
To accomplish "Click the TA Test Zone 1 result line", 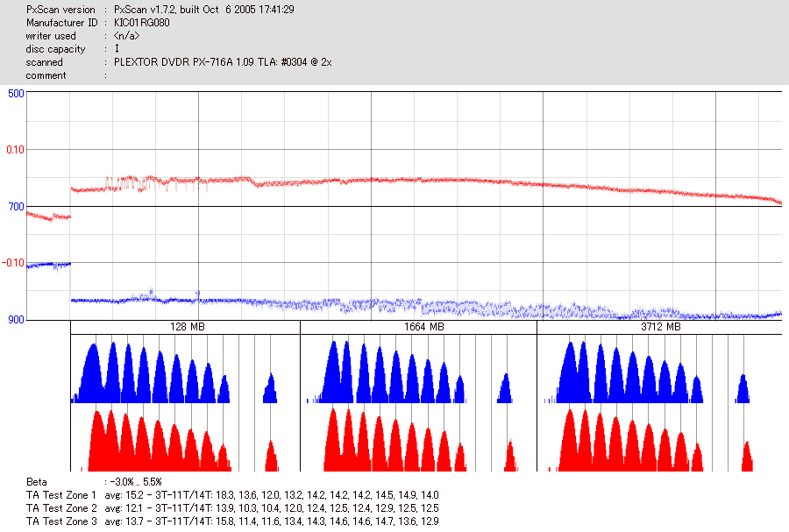I will pyautogui.click(x=232, y=495).
